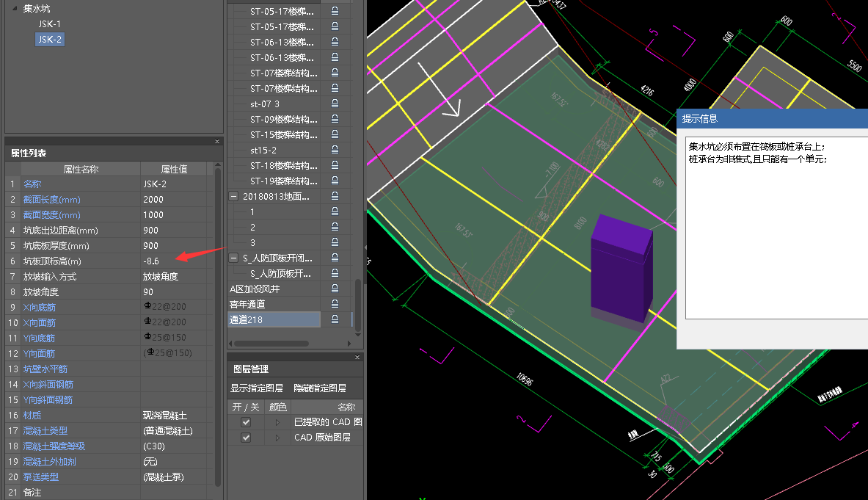Click the 截面宽度(mm) property link

click(52, 215)
